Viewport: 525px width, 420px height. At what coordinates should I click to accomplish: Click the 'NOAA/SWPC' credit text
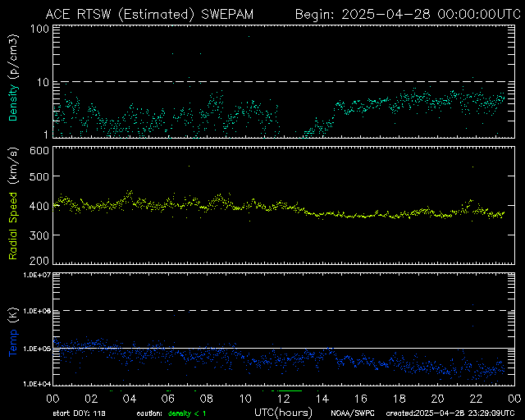coord(352,413)
